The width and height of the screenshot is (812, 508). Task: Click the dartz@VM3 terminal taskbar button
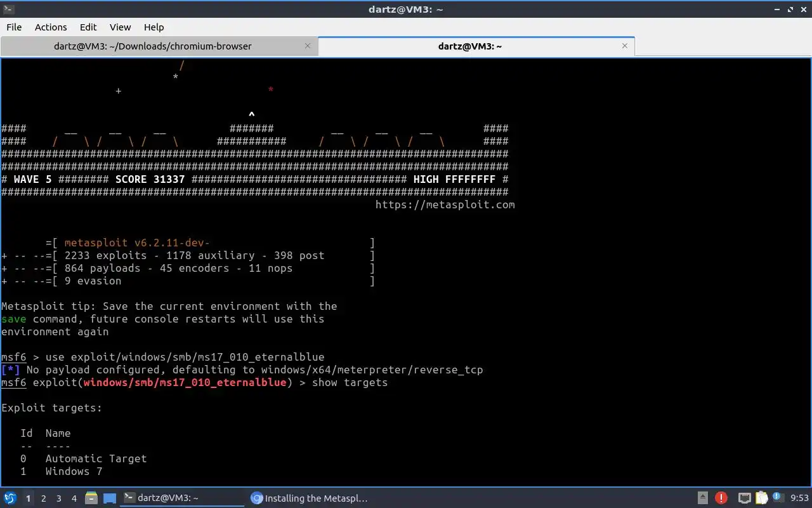(x=182, y=498)
